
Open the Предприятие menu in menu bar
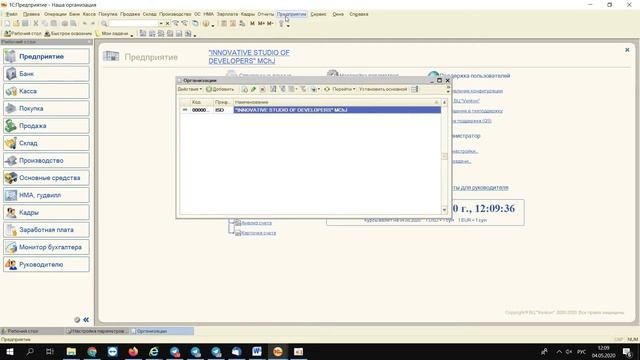(291, 14)
